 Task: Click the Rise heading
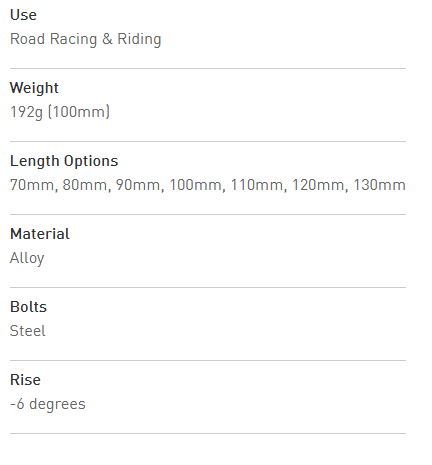[25, 380]
